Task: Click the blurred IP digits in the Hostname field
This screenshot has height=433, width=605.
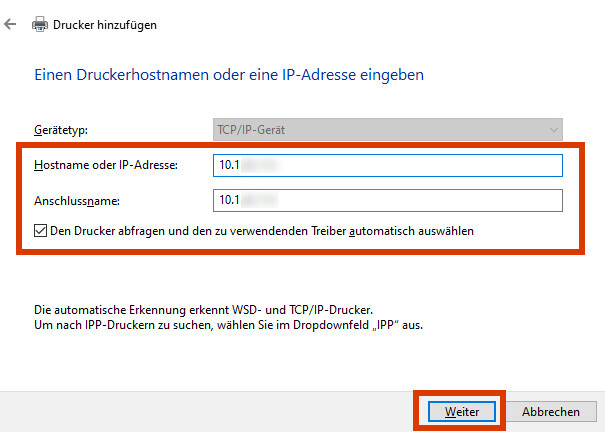Action: 259,165
